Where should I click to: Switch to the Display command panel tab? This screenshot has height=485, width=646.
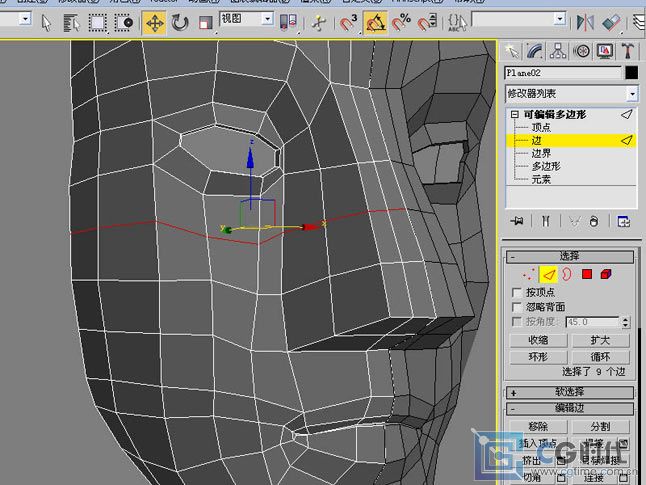[x=604, y=52]
